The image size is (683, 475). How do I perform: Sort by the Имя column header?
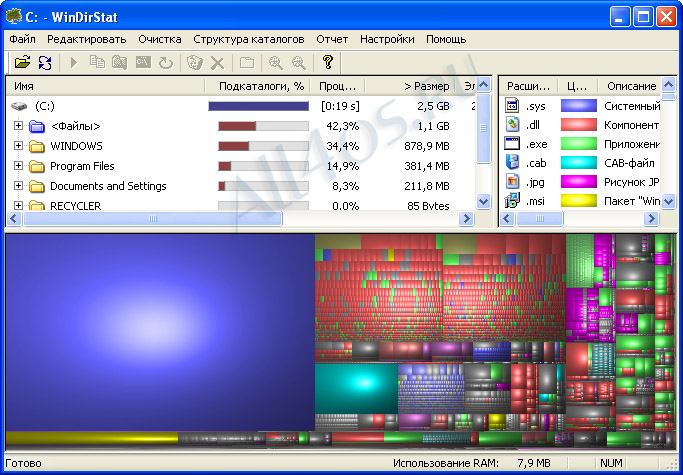coord(105,86)
